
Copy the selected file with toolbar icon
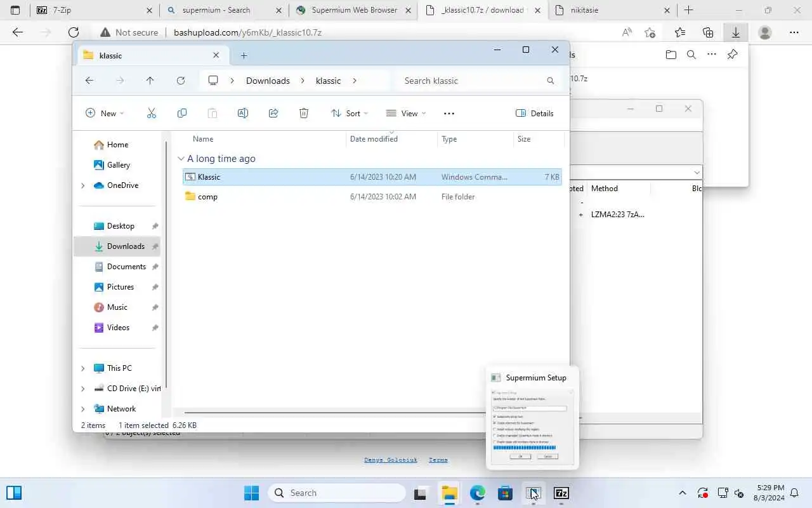coord(182,113)
